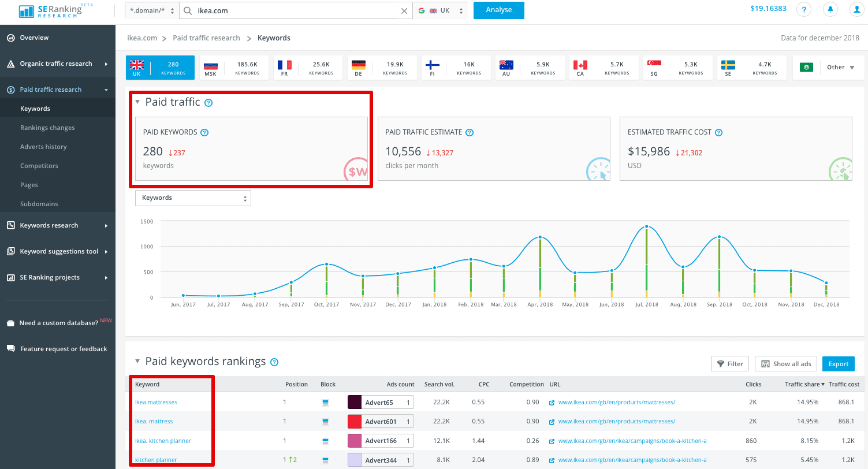
Task: Open the help question mark icon in top bar
Action: 803,10
